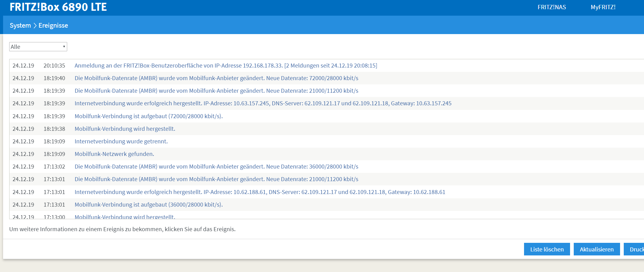Viewport: 644px width, 272px height.
Task: Click the hint text about clicking an event
Action: point(122,229)
